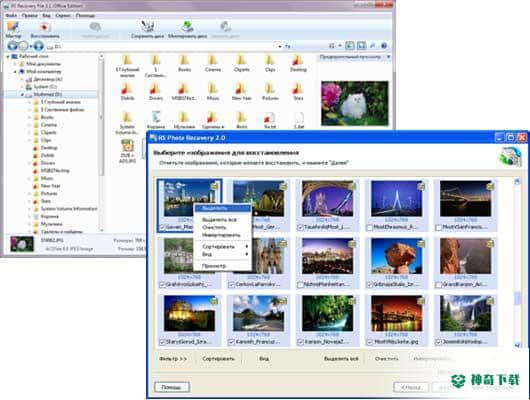Click Сортировать button below the thumbnails
This screenshot has width=530, height=400.
tap(218, 358)
